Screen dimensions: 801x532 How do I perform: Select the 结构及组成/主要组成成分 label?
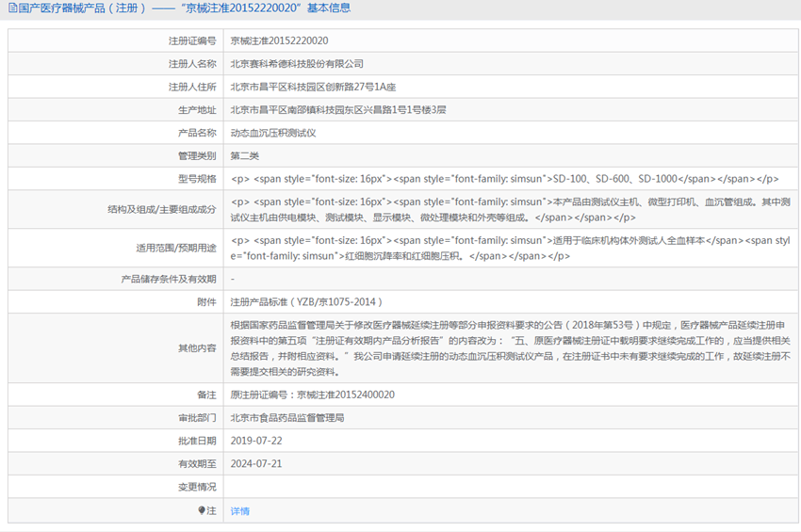pyautogui.click(x=162, y=209)
